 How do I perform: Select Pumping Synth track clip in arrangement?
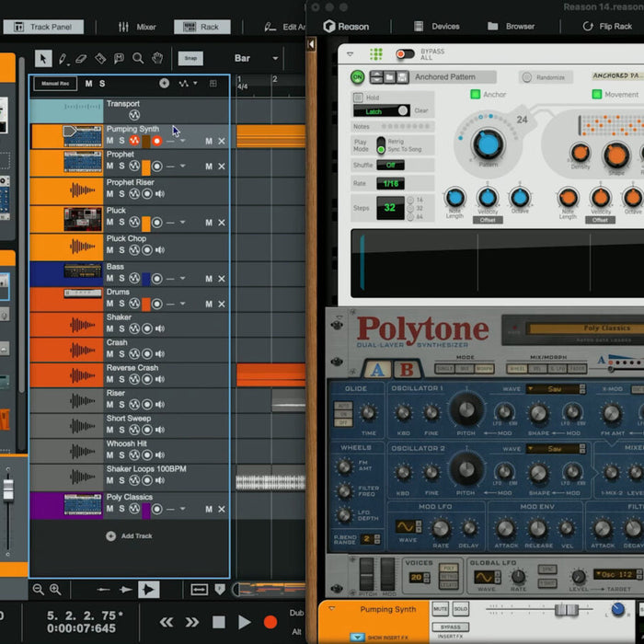(270, 136)
